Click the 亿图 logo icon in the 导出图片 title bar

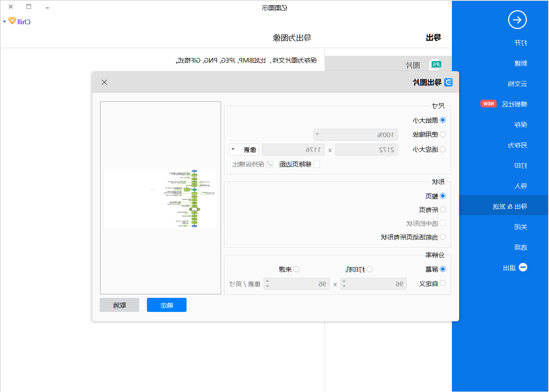[448, 82]
